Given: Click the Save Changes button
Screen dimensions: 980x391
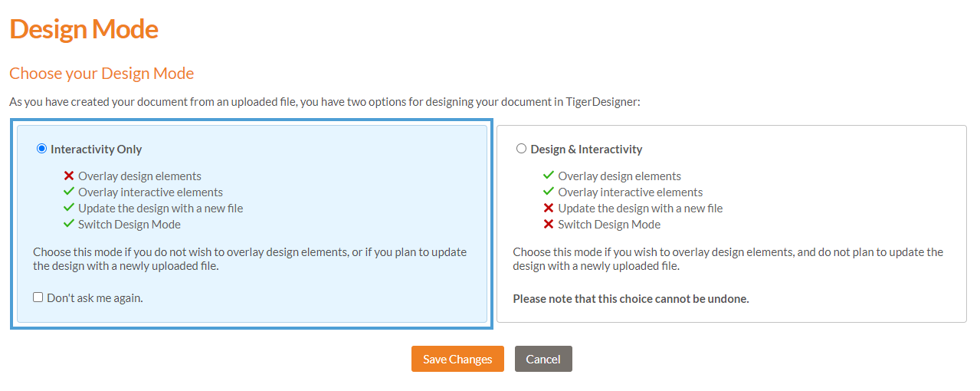Looking at the screenshot, I should click(457, 359).
